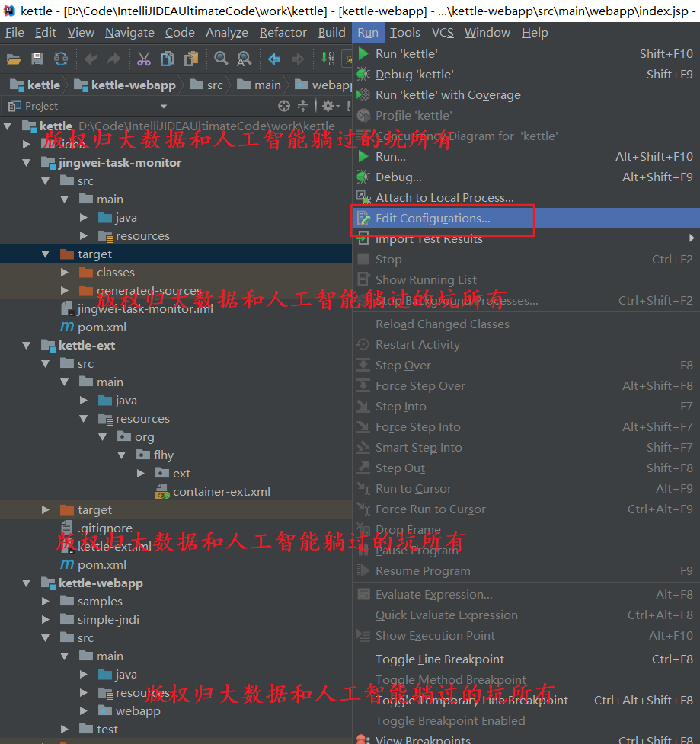Click the Replace toolbar icon

pos(245,59)
